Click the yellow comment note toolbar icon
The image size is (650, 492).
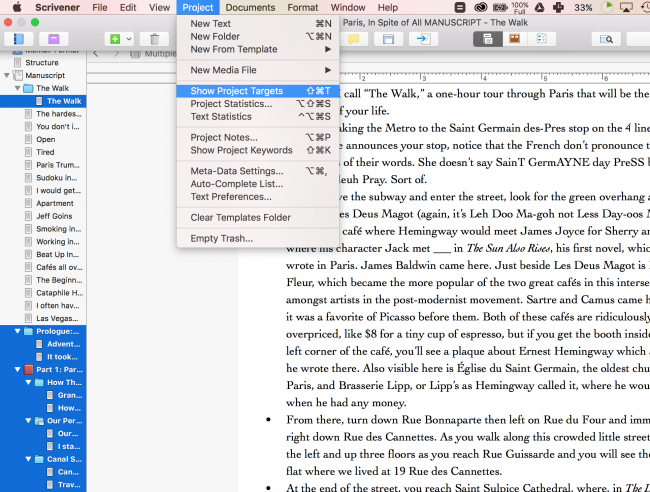[354, 39]
